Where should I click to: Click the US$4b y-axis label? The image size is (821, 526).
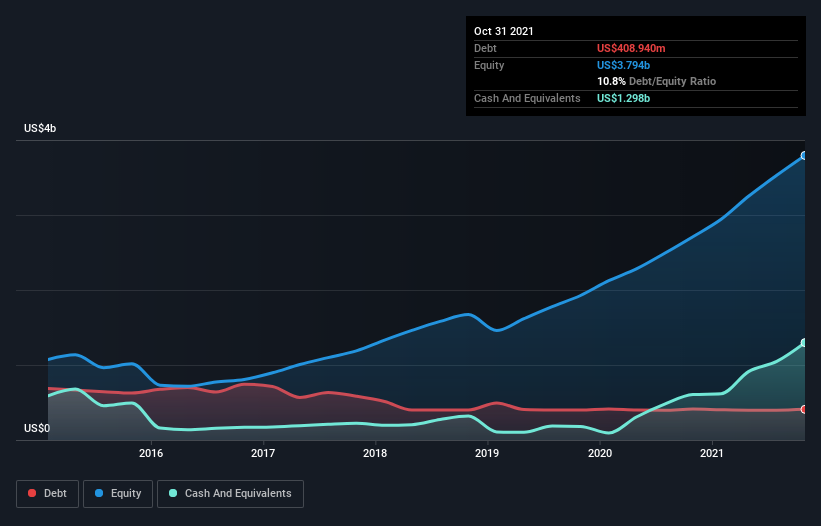40,128
